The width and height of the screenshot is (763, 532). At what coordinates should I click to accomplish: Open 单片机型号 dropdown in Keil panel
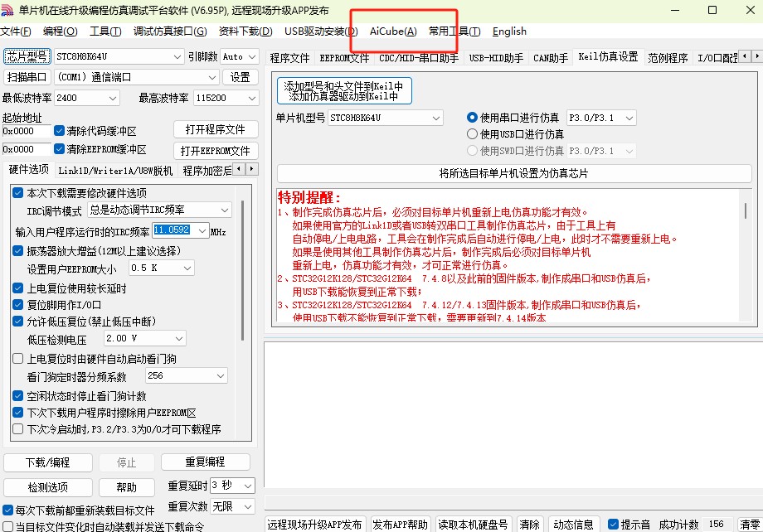click(x=386, y=118)
